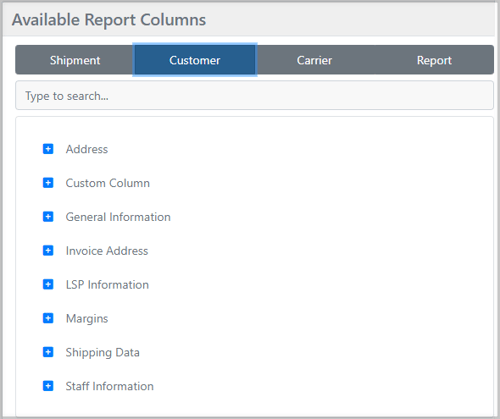Click the plus icon for Shipping Data
This screenshot has height=419, width=500.
pos(48,352)
